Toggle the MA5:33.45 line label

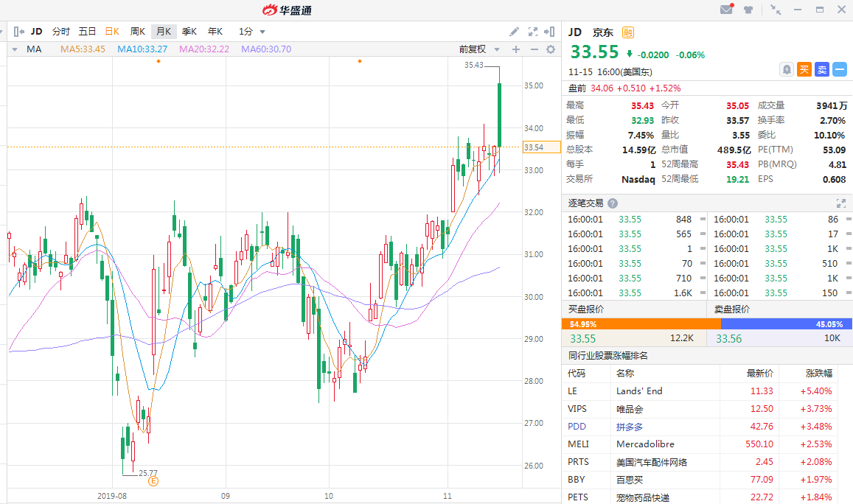[x=83, y=49]
